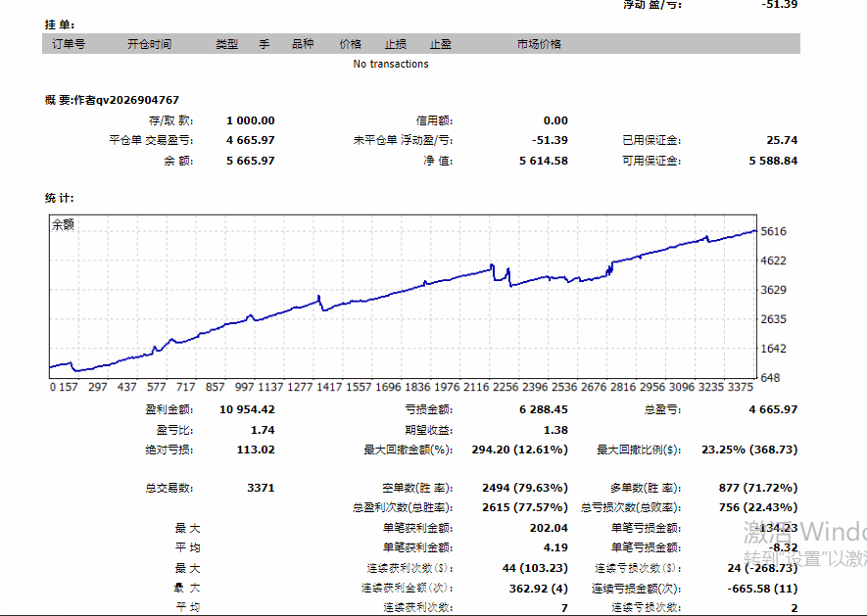This screenshot has height=616, width=867.
Task: Select the 止损 column header
Action: point(396,44)
